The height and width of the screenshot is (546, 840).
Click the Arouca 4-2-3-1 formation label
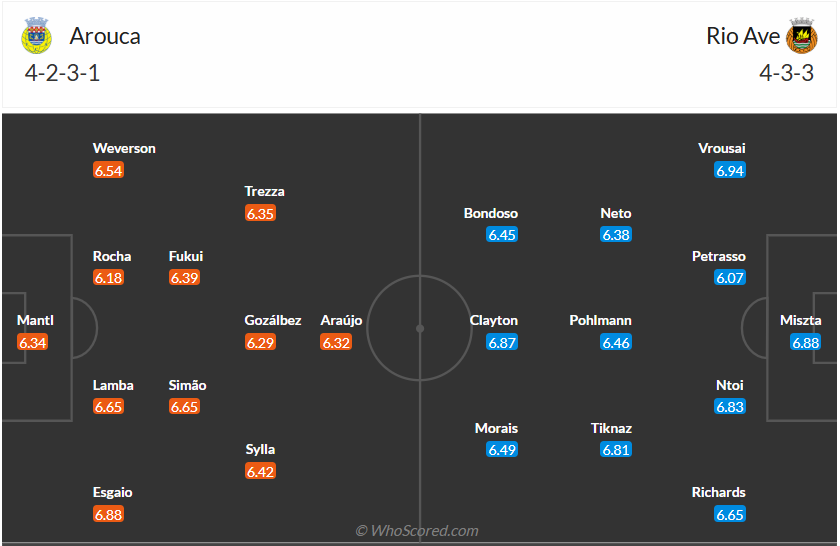(x=63, y=73)
